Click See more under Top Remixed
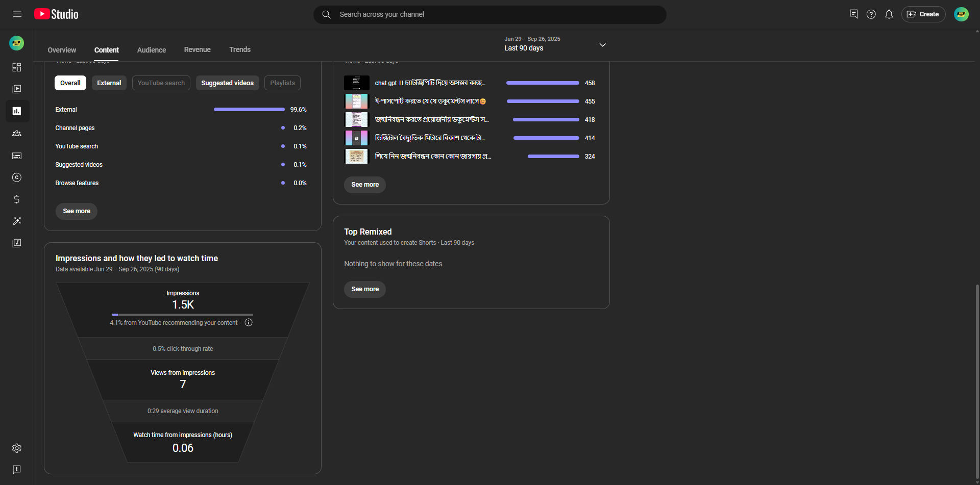 point(365,289)
